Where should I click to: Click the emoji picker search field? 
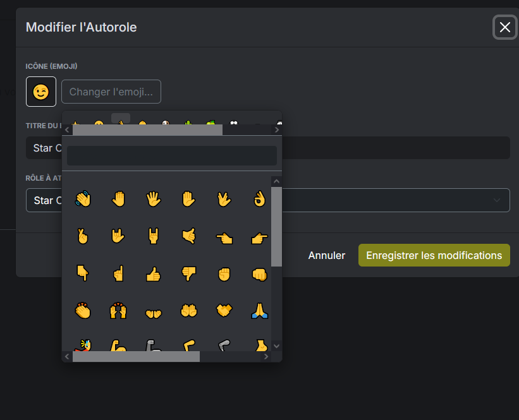point(172,156)
